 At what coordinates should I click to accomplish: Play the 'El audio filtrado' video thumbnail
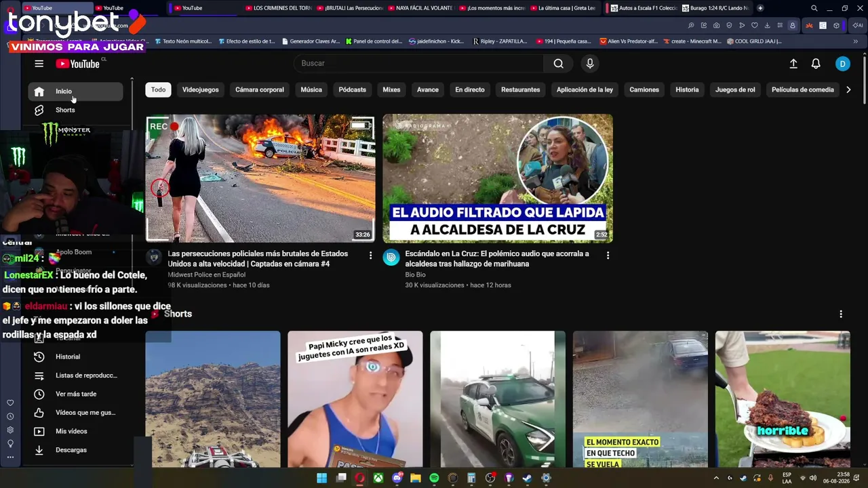click(x=498, y=178)
